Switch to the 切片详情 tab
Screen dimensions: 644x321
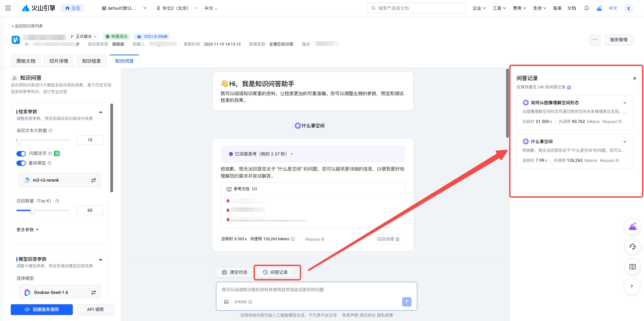[x=59, y=61]
